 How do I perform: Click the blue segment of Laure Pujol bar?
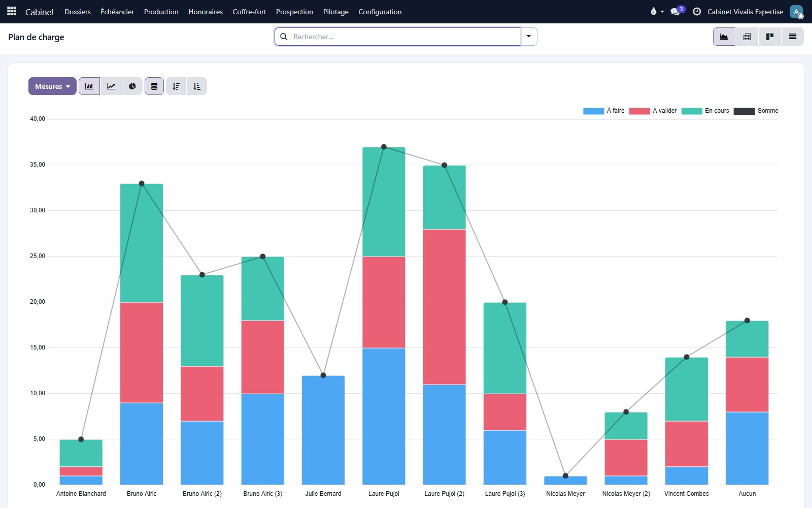coord(384,417)
